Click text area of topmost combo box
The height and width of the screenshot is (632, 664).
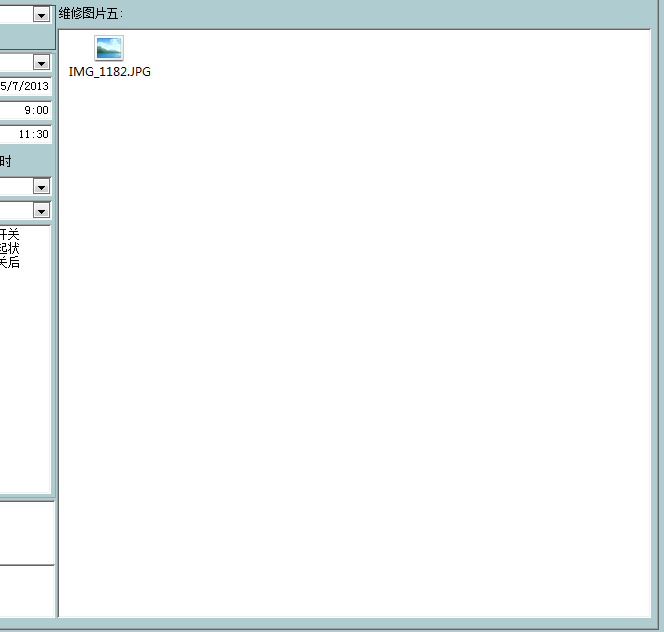pyautogui.click(x=15, y=14)
